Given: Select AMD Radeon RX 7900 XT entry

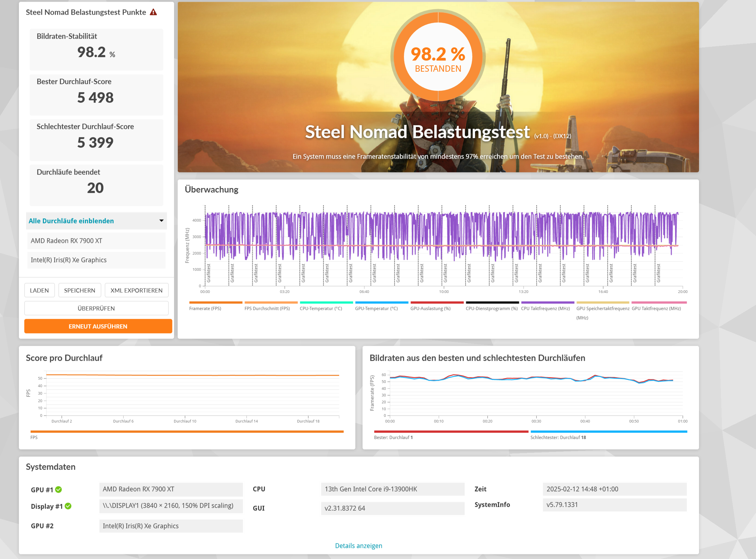Looking at the screenshot, I should click(97, 241).
